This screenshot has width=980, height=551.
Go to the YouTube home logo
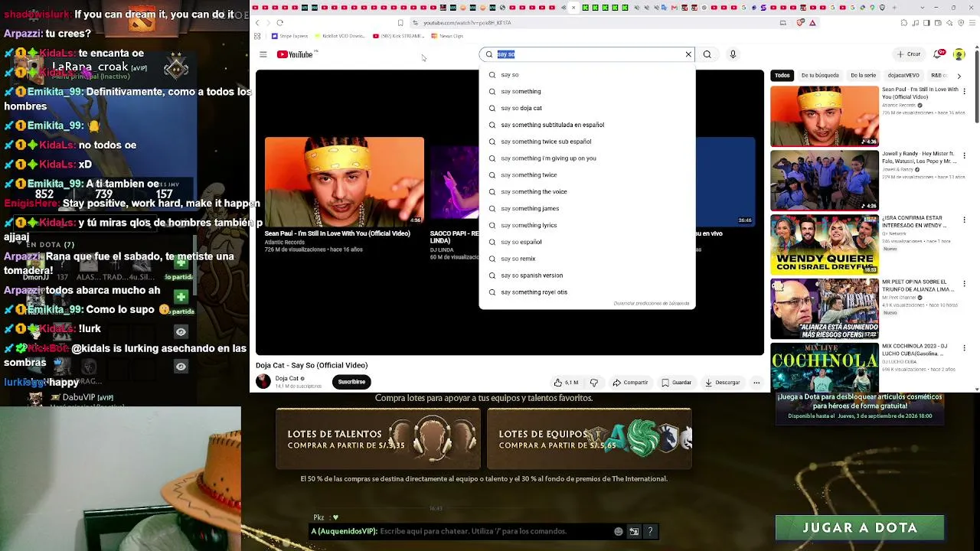point(297,54)
